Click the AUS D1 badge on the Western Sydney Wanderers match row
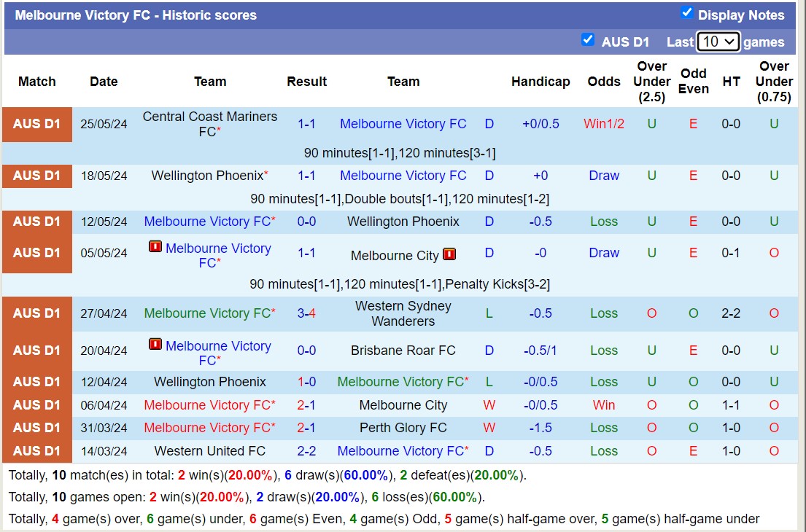This screenshot has height=532, width=806. (36, 313)
